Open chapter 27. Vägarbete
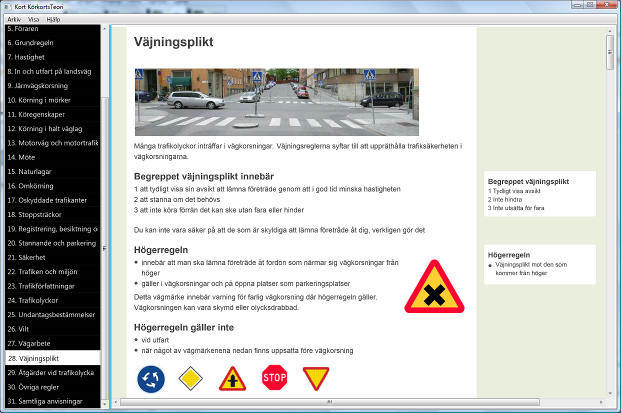The width and height of the screenshot is (621, 413). click(x=53, y=343)
